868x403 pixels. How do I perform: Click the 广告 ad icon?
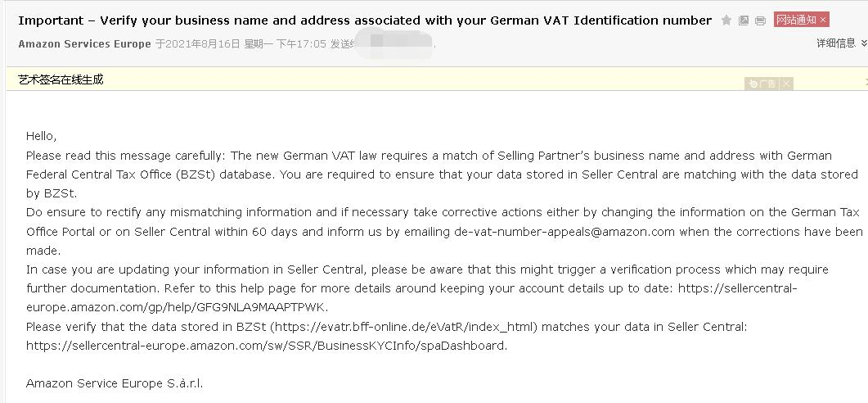tap(762, 84)
